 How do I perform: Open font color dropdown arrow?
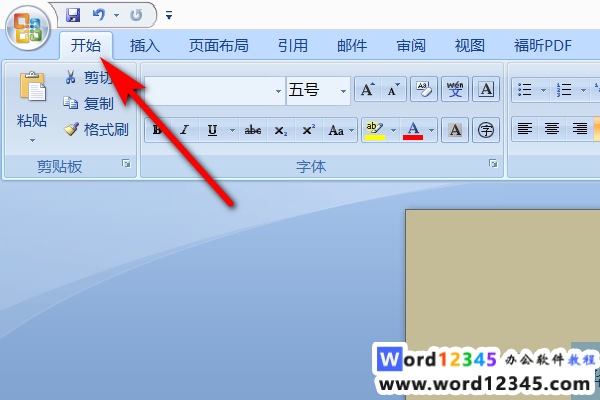pyautogui.click(x=431, y=131)
